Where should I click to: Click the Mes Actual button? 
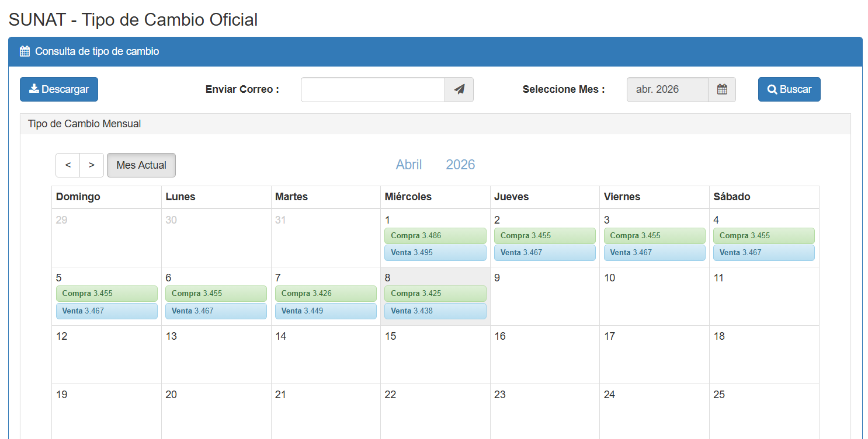(x=141, y=165)
